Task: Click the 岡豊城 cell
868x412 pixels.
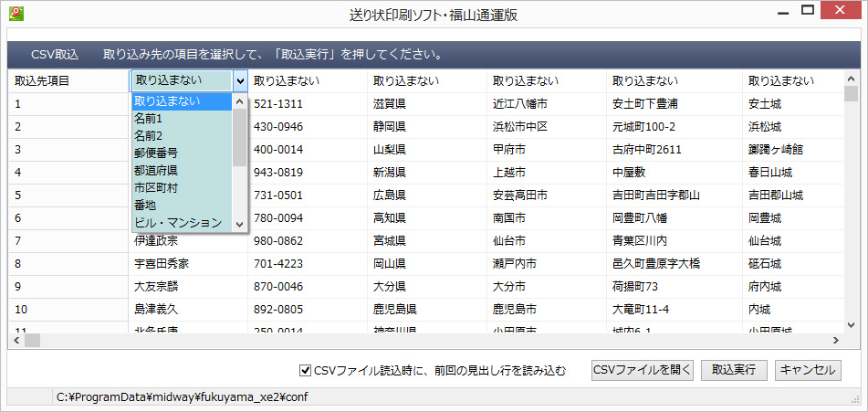Action: [793, 217]
